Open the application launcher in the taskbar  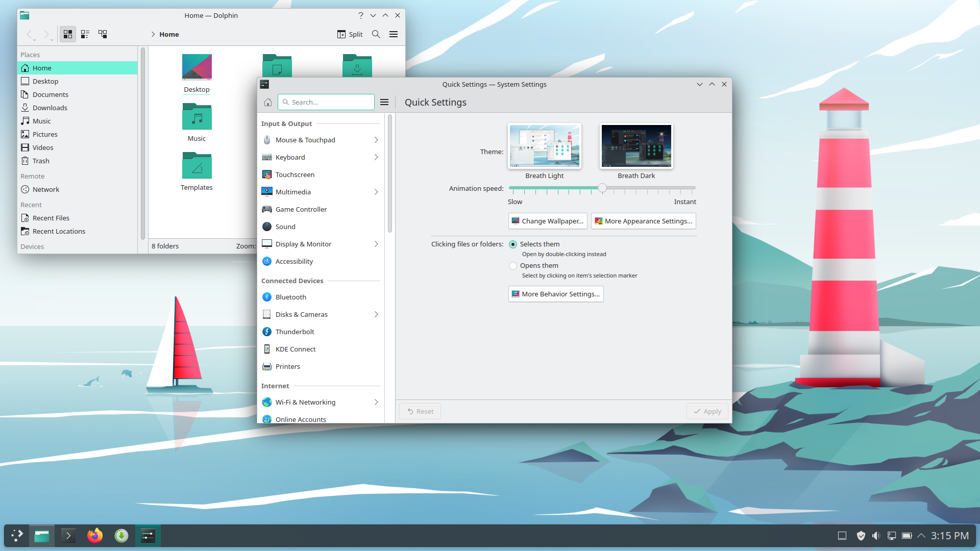[17, 536]
